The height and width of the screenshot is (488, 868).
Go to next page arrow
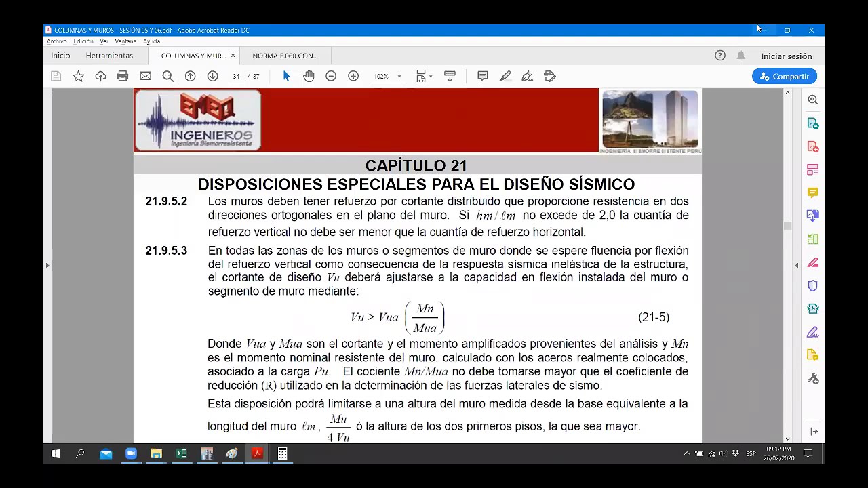212,77
